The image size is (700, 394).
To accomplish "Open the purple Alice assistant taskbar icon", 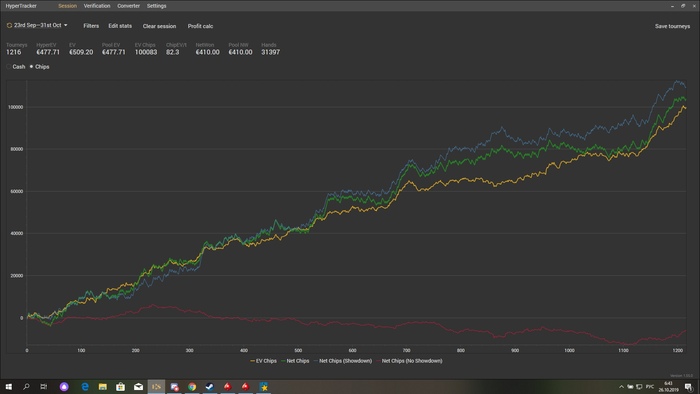I will point(64,386).
